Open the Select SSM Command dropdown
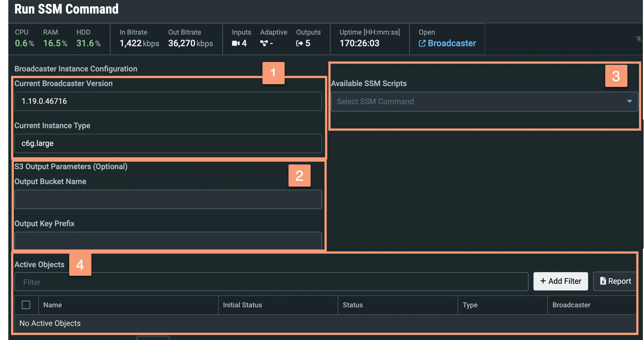The image size is (644, 340). tap(484, 102)
